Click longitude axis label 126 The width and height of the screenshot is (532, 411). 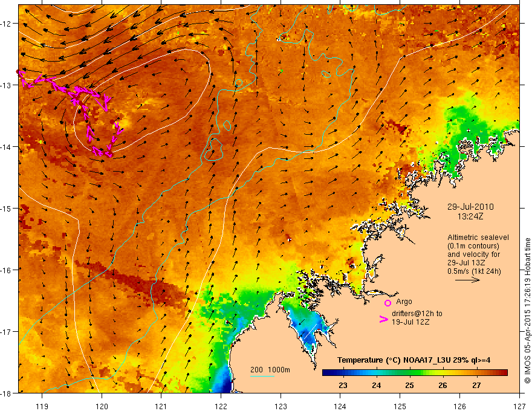click(459, 406)
